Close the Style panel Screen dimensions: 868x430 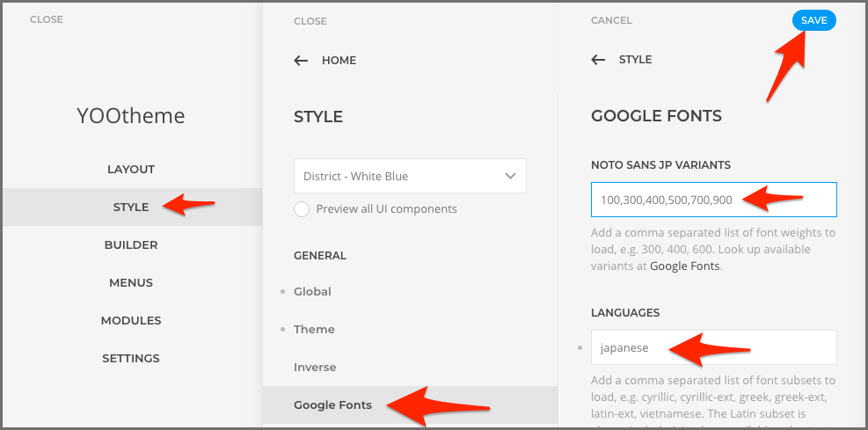point(310,21)
